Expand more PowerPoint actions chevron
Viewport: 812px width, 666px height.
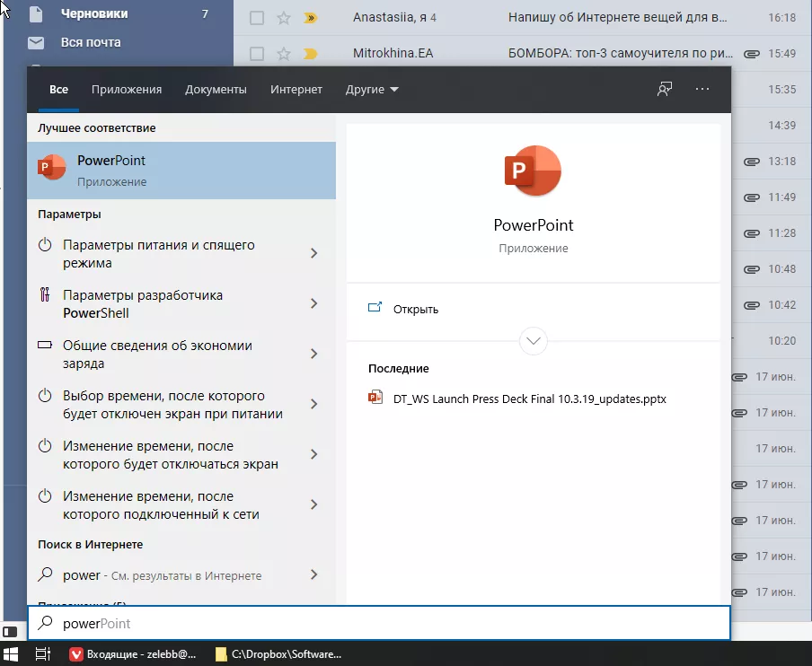[x=533, y=340]
